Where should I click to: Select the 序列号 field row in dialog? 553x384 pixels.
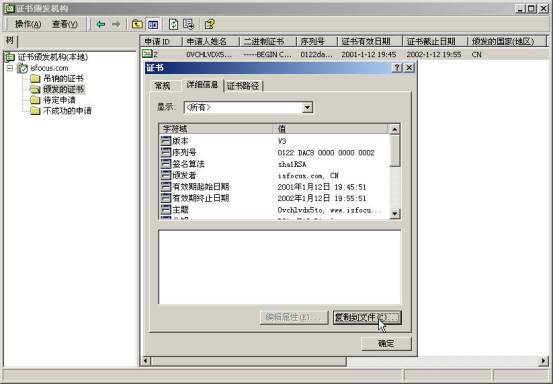pyautogui.click(x=274, y=153)
